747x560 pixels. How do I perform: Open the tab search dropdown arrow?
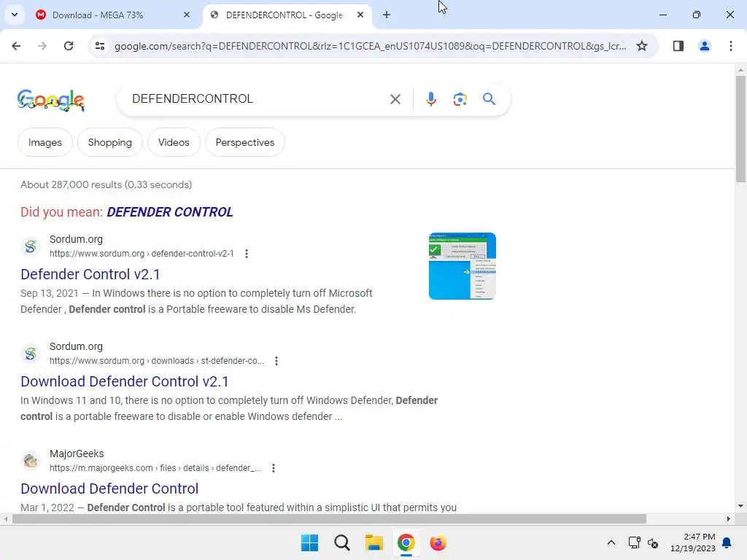click(x=15, y=15)
